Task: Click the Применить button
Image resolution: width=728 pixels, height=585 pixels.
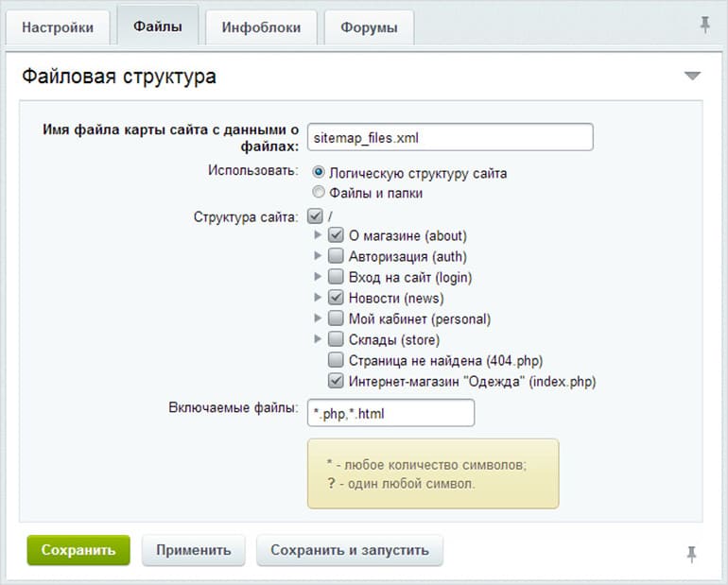Action: click(194, 550)
